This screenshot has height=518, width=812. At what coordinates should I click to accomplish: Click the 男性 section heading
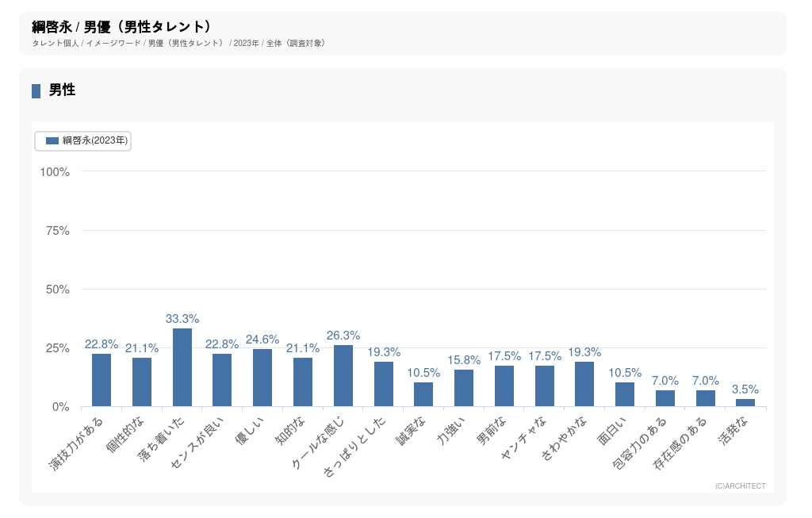(x=62, y=90)
